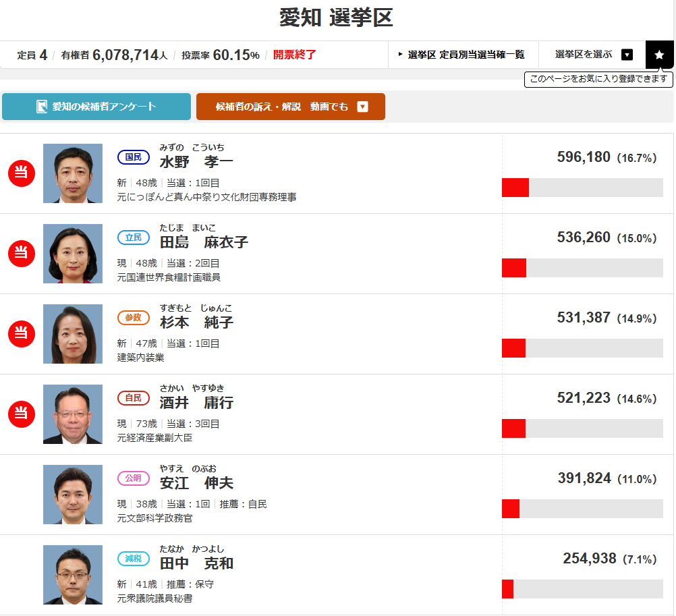Open the 選挙区を選ぶ dropdown
This screenshot has height=616, width=676.
(593, 55)
